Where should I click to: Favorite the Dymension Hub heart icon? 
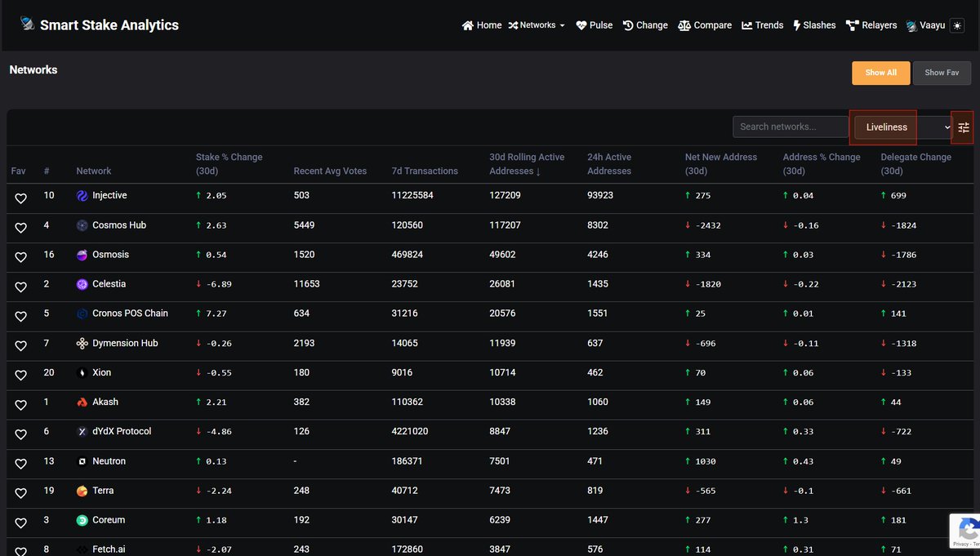click(21, 346)
